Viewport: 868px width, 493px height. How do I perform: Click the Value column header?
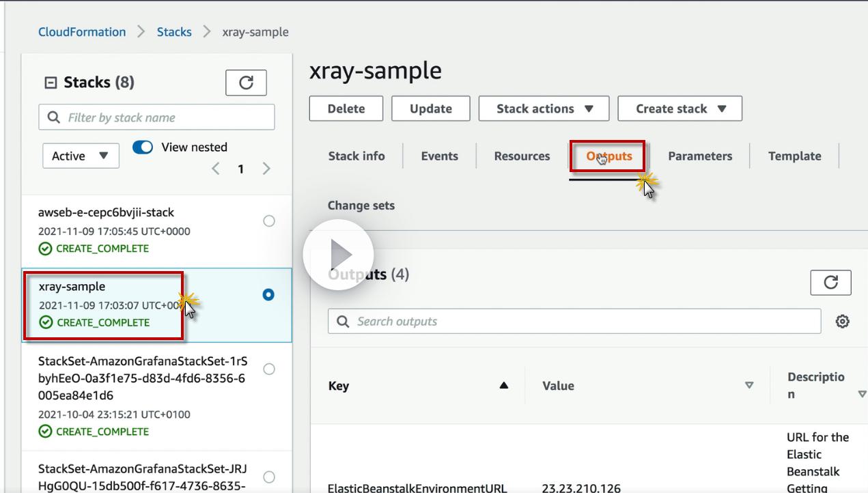point(558,386)
